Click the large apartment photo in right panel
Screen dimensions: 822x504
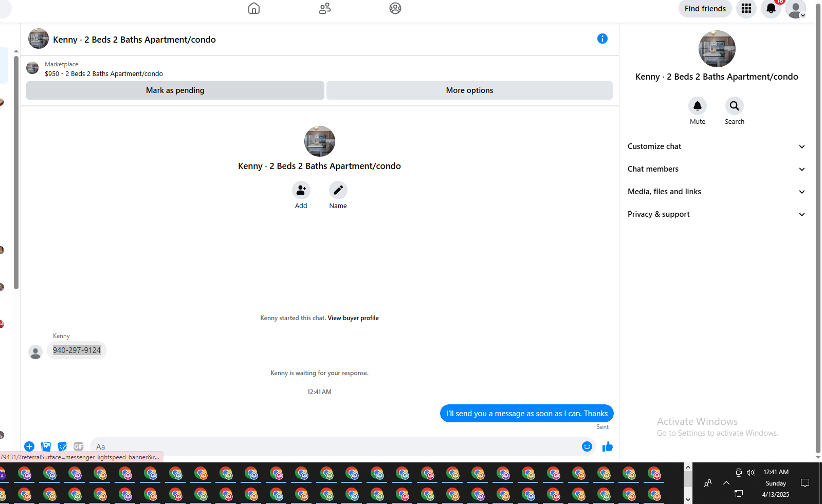pyautogui.click(x=717, y=49)
